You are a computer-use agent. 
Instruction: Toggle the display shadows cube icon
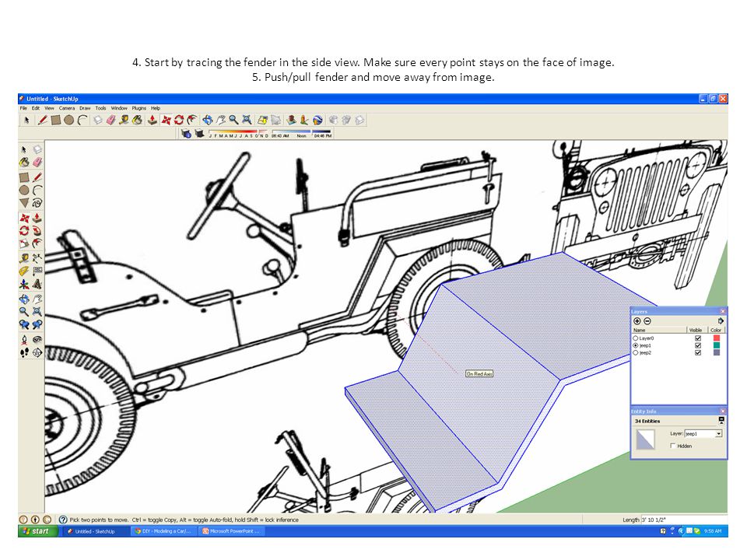199,133
